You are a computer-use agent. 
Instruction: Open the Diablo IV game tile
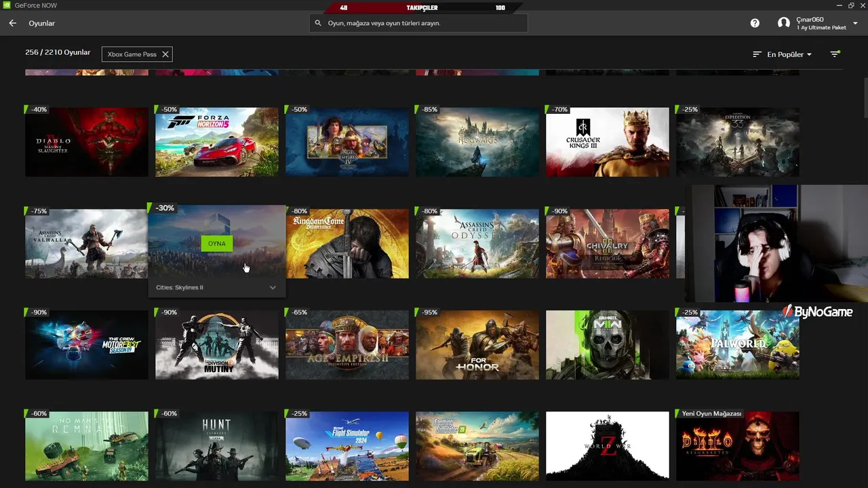[87, 142]
